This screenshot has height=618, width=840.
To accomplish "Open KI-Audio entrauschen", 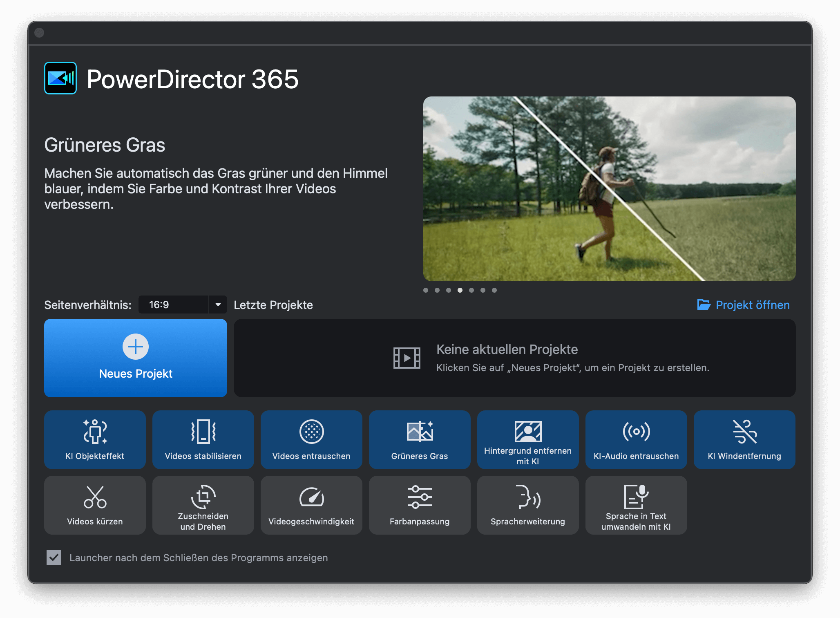I will click(x=636, y=440).
